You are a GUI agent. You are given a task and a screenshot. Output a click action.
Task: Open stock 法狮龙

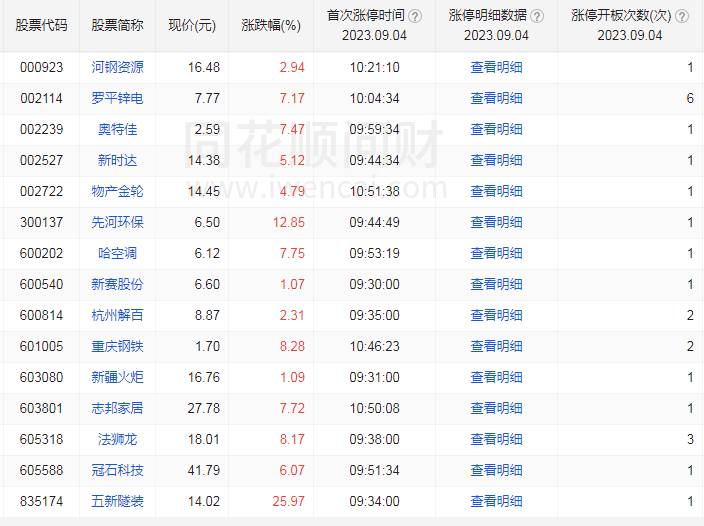[x=118, y=439]
